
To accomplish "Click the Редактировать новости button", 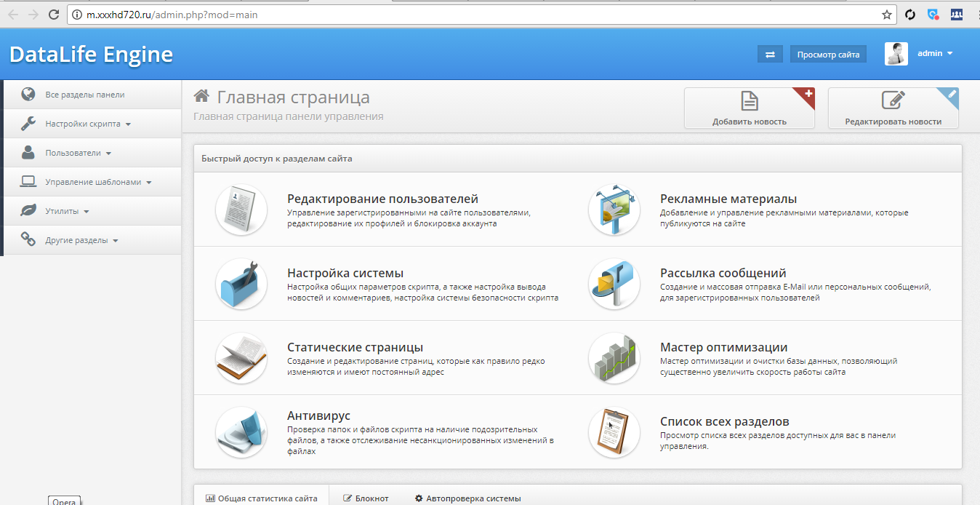I will coord(893,108).
